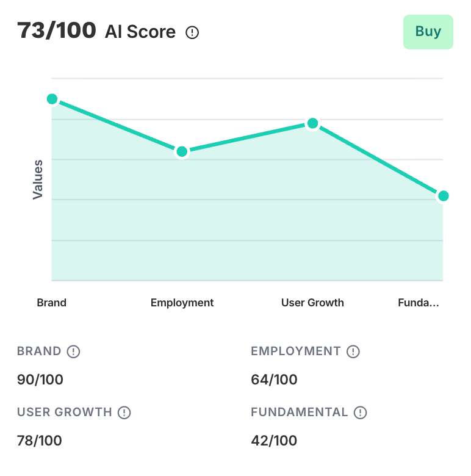The height and width of the screenshot is (476, 471).
Task: Click the Employment score 64/100
Action: point(274,380)
